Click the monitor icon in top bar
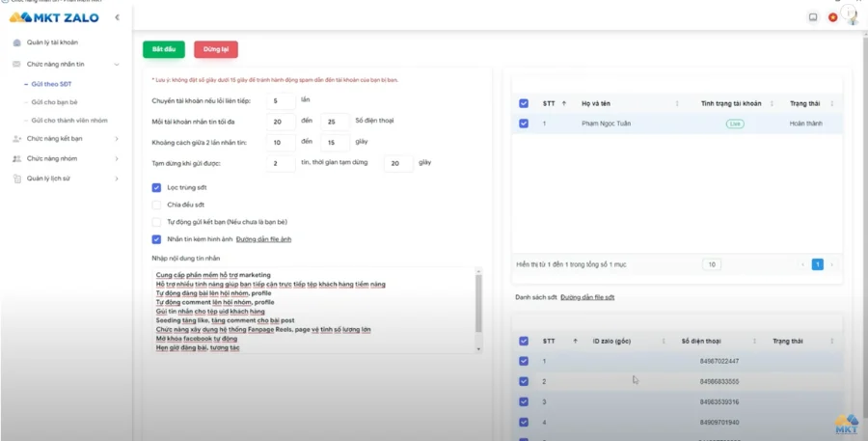 click(813, 17)
